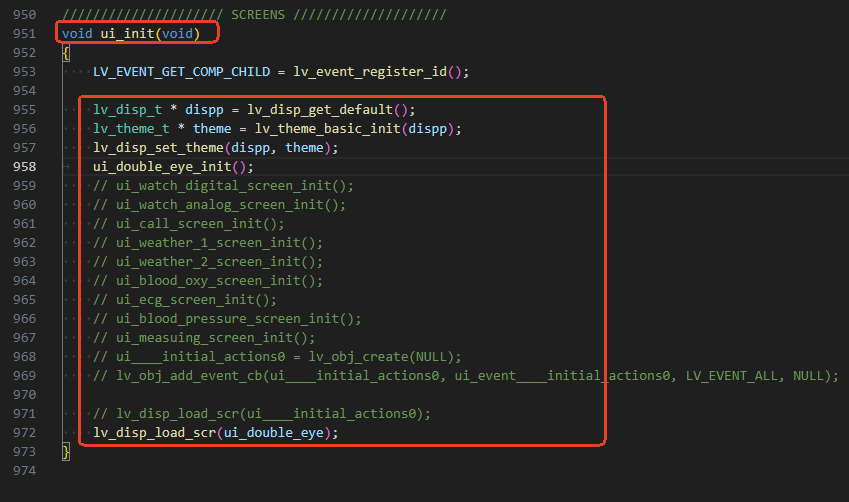Click the lv_disp_load_scr(ui_double_eye) line
The width and height of the screenshot is (849, 502).
[x=215, y=432]
